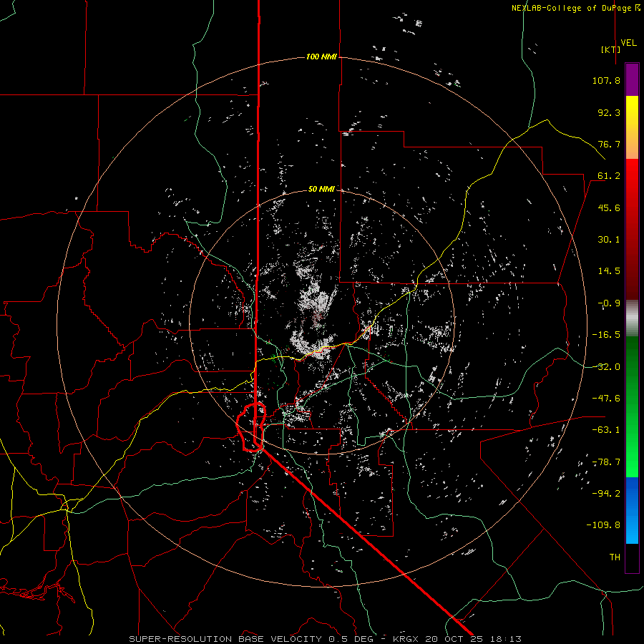Image resolution: width=644 pixels, height=644 pixels.
Task: Click the -16.5 velocity legend value
Action: tap(606, 335)
